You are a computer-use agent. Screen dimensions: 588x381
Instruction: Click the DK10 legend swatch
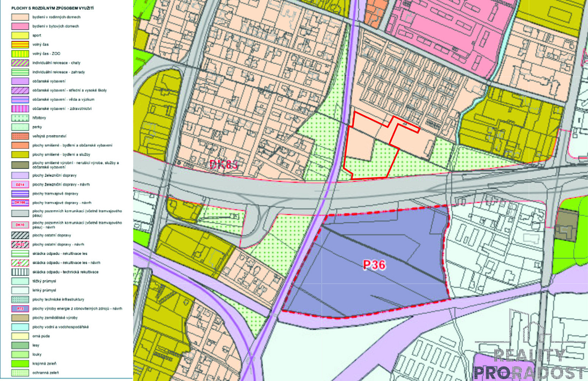(20, 225)
